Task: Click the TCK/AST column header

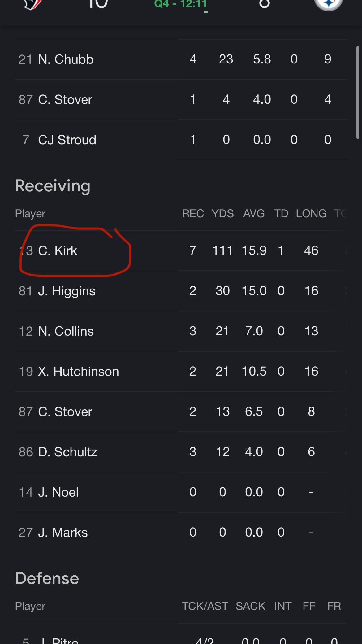Action: click(205, 606)
